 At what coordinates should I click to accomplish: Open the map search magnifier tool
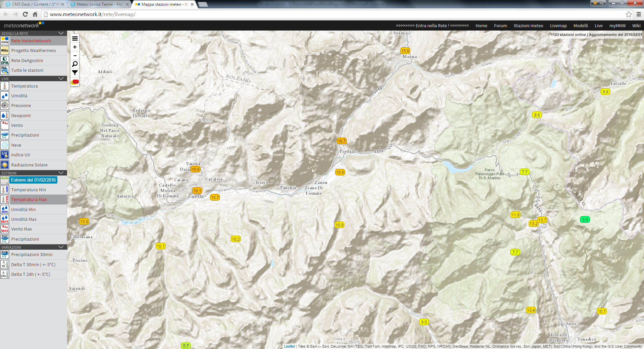75,64
